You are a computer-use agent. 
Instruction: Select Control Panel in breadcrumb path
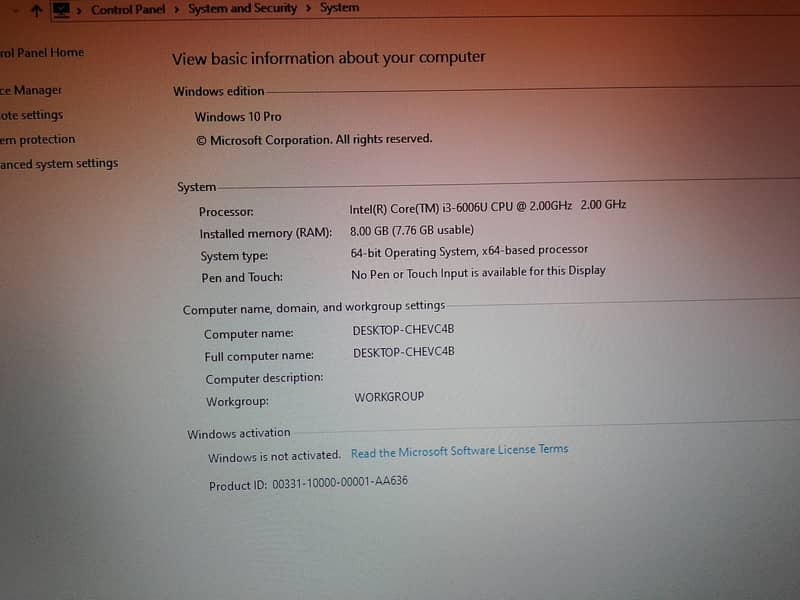point(128,10)
